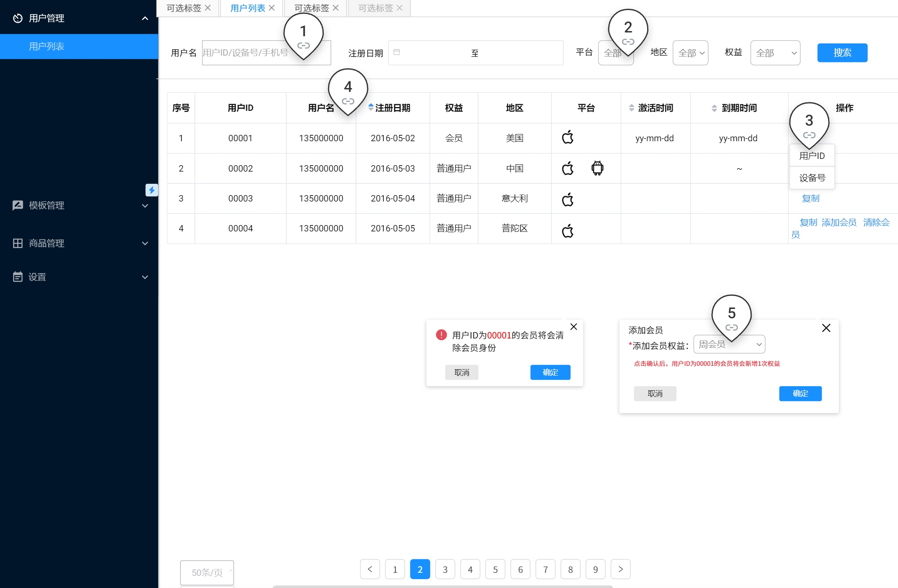Click user ID cell 00001

click(x=240, y=138)
